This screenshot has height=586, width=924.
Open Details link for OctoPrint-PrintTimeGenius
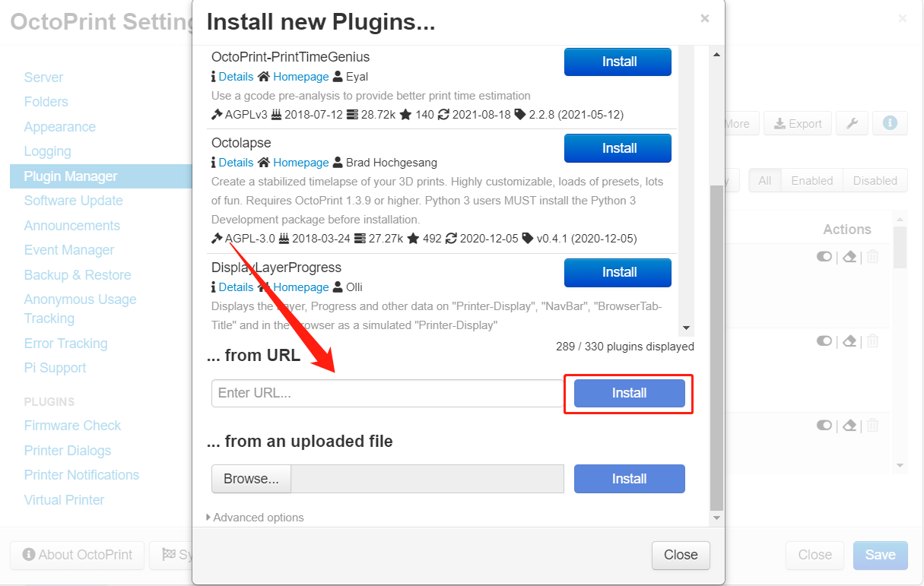[x=236, y=77]
